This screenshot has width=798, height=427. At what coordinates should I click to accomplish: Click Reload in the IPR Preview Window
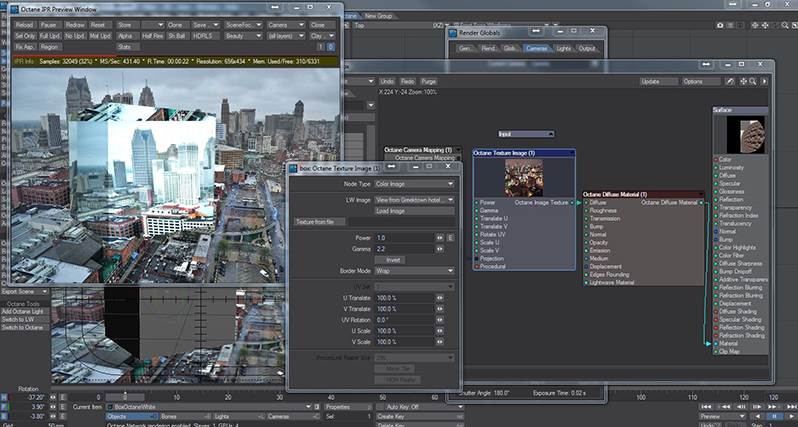point(25,23)
